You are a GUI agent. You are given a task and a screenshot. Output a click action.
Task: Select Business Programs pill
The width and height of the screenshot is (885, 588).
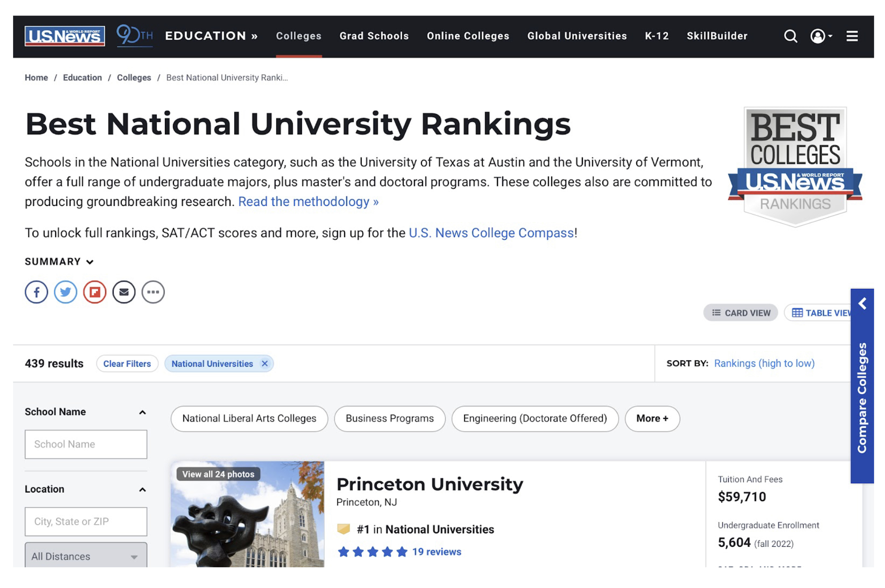click(390, 419)
